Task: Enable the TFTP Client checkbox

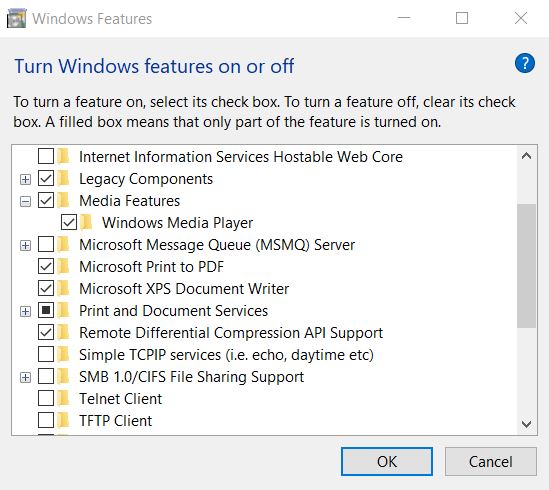Action: pyautogui.click(x=46, y=420)
